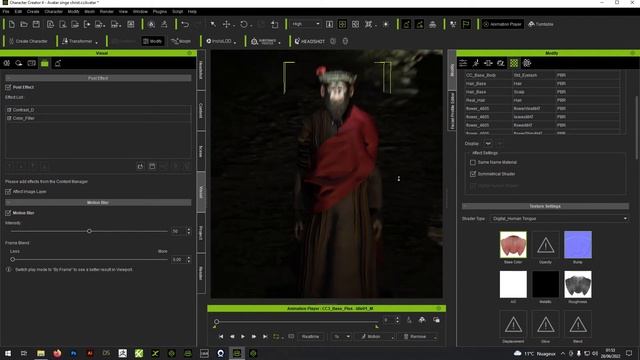Click the Bump texture thumbnail
The height and width of the screenshot is (360, 640).
pos(578,244)
